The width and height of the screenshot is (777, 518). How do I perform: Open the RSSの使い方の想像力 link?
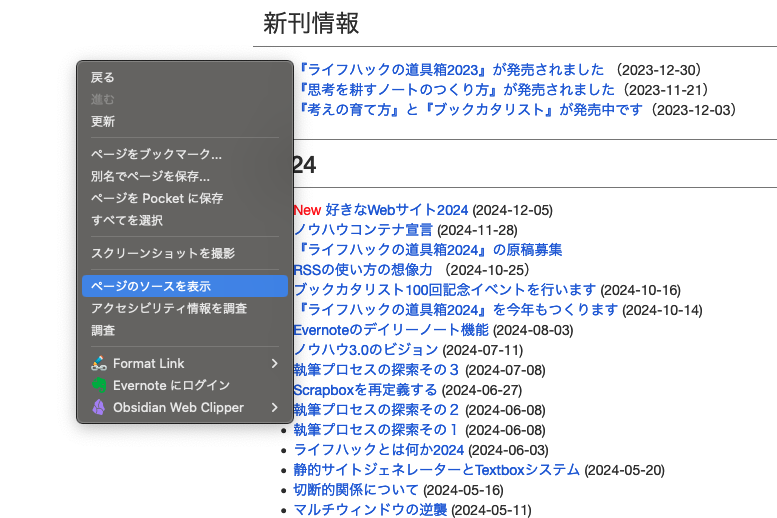363,270
